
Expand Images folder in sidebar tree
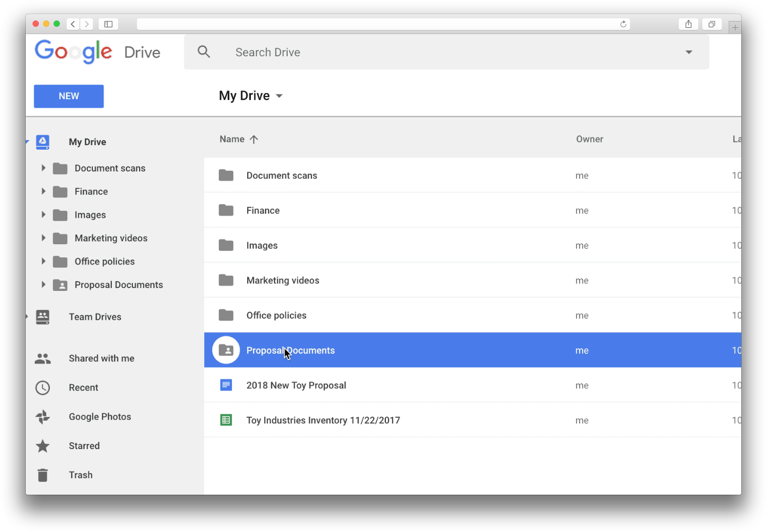point(44,214)
